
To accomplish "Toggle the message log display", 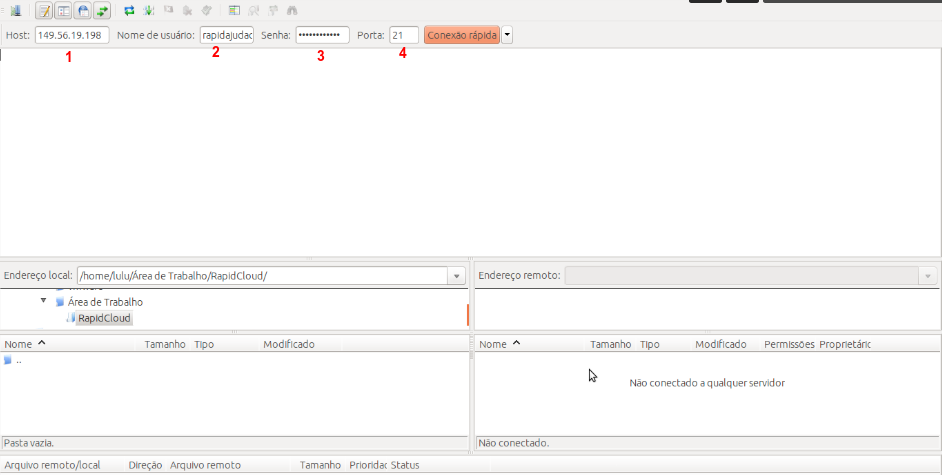I will click(44, 11).
